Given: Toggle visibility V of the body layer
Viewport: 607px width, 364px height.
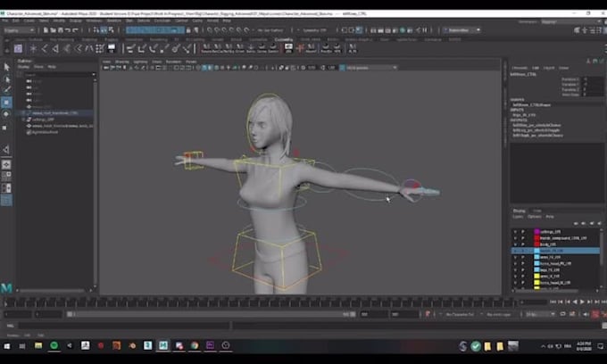Looking at the screenshot, I should (x=515, y=244).
